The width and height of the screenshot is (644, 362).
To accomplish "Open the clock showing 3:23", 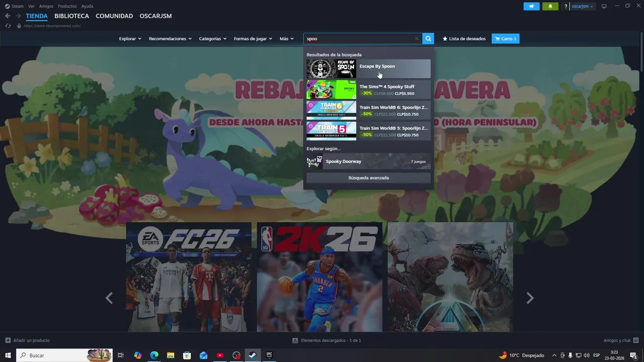I will (x=614, y=355).
